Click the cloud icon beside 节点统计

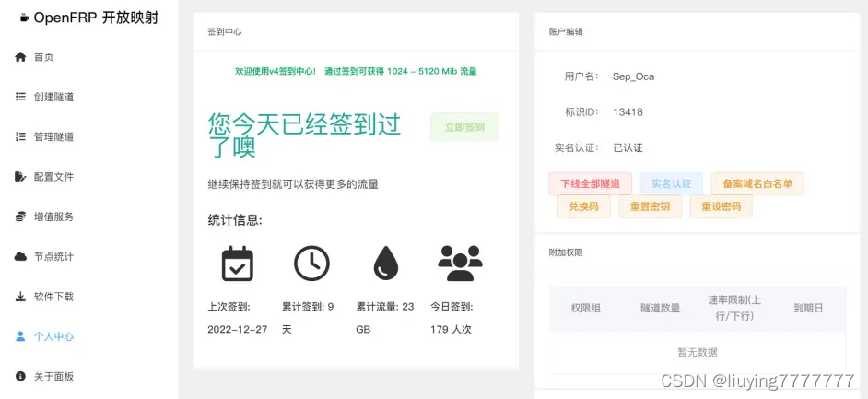(x=20, y=256)
